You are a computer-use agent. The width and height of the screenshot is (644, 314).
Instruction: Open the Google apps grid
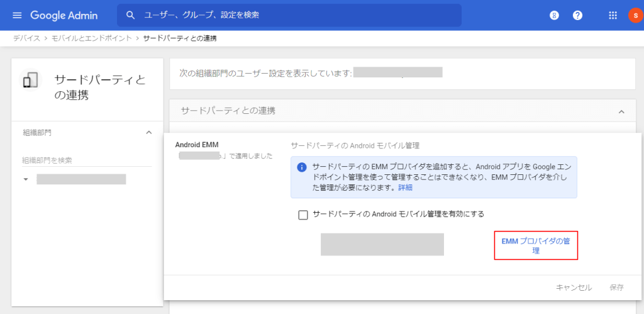(x=613, y=16)
